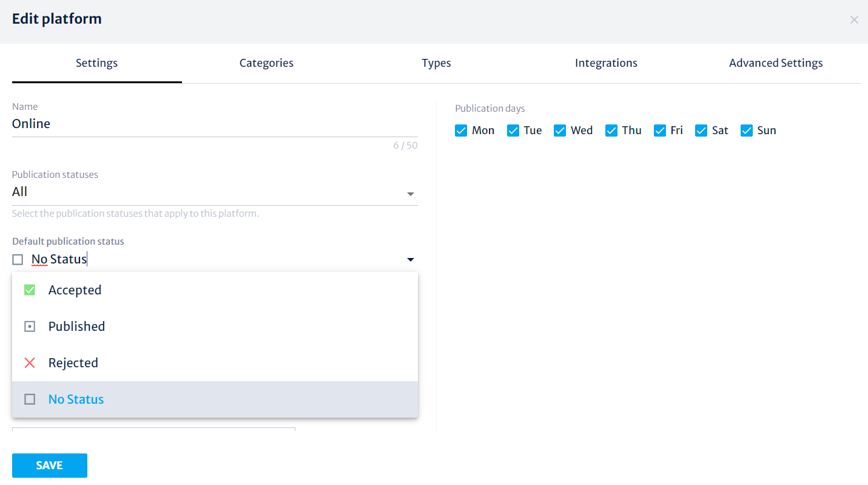868x485 pixels.
Task: Save the platform settings
Action: pos(50,466)
